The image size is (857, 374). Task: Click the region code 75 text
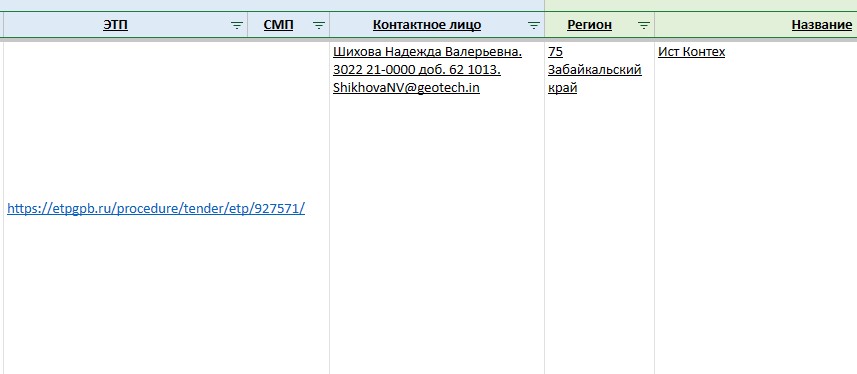(555, 52)
